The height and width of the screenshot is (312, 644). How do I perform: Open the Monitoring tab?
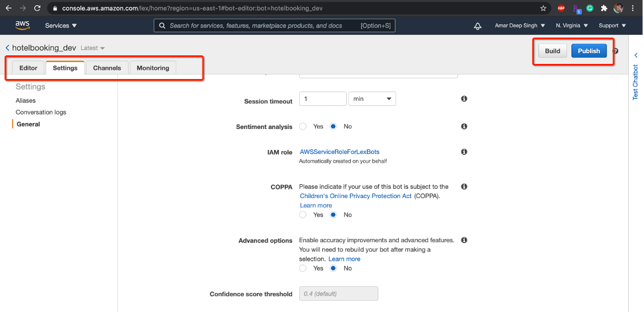tap(152, 68)
